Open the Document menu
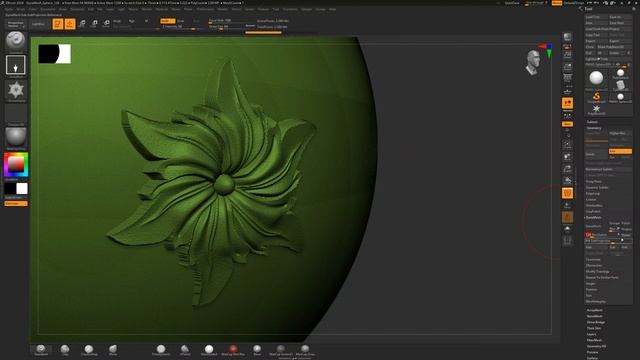Screen dimensions: 640x360 tap(48, 9)
